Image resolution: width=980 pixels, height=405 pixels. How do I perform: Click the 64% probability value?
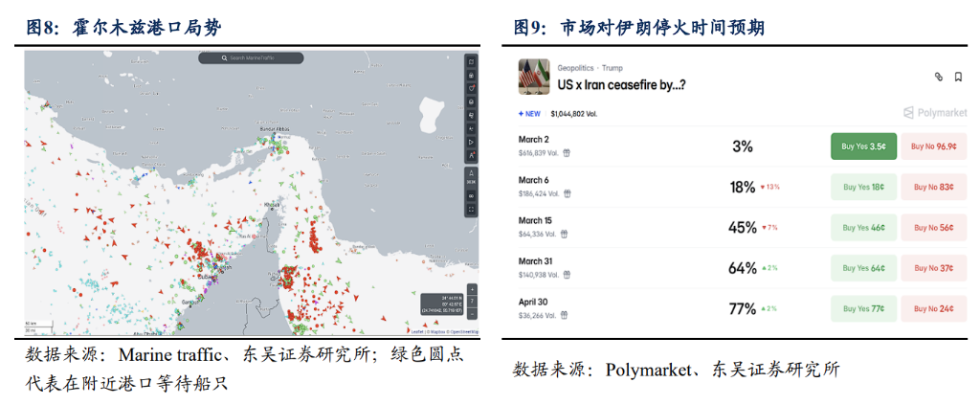click(743, 268)
